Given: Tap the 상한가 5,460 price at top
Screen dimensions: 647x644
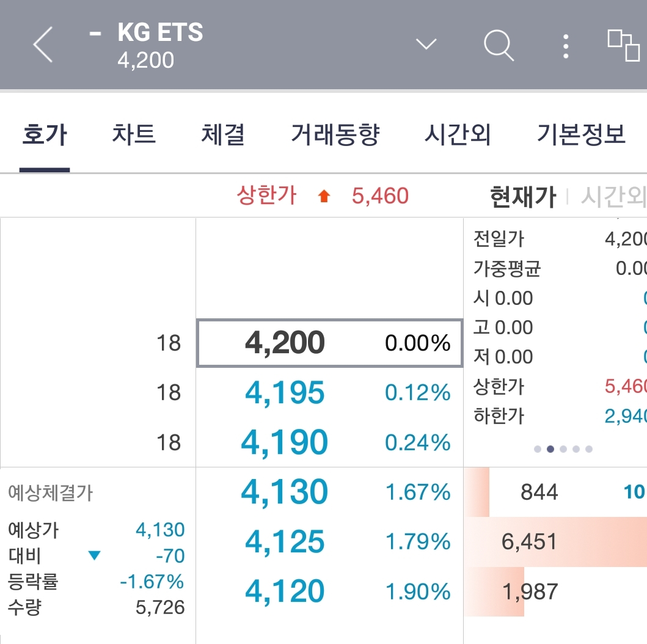Looking at the screenshot, I should tap(380, 196).
